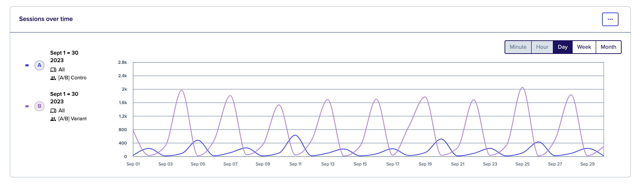
Task: Open the three-dot options menu
Action: [610, 19]
